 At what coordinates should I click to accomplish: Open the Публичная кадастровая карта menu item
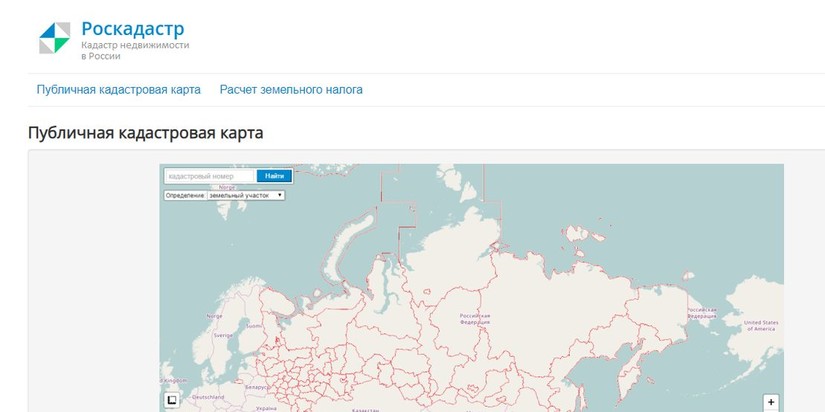coord(118,90)
